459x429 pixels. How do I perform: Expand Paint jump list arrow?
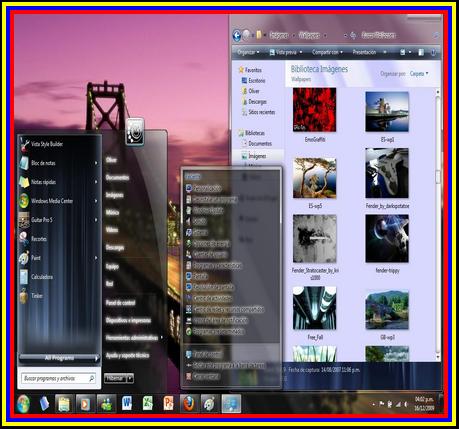tap(96, 258)
